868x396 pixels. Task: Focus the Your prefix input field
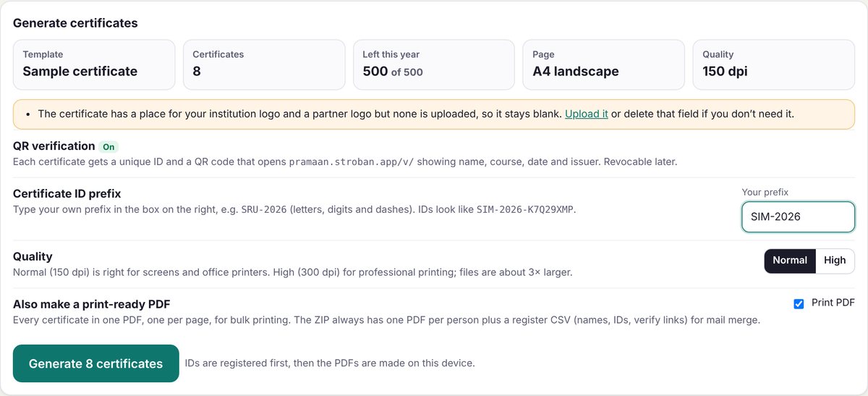[x=799, y=216]
